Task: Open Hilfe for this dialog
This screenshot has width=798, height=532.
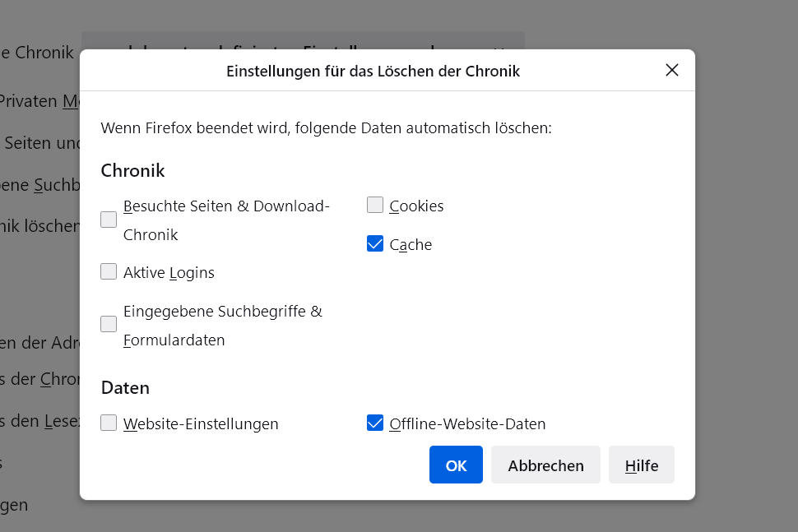Action: coord(642,465)
